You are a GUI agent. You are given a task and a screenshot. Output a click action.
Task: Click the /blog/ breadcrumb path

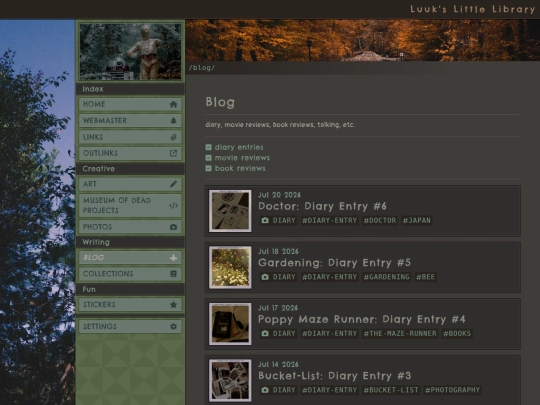(x=202, y=68)
